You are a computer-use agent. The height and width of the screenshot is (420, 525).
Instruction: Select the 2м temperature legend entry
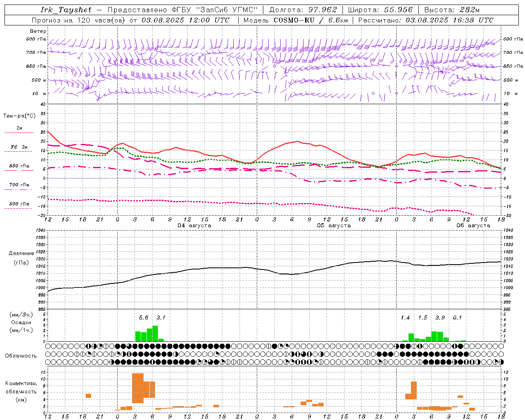point(19,128)
